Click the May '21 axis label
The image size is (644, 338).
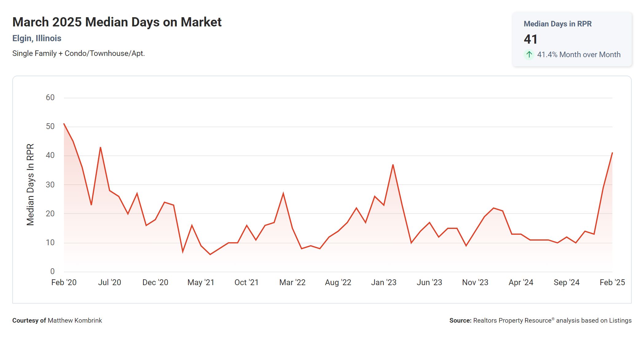(201, 282)
